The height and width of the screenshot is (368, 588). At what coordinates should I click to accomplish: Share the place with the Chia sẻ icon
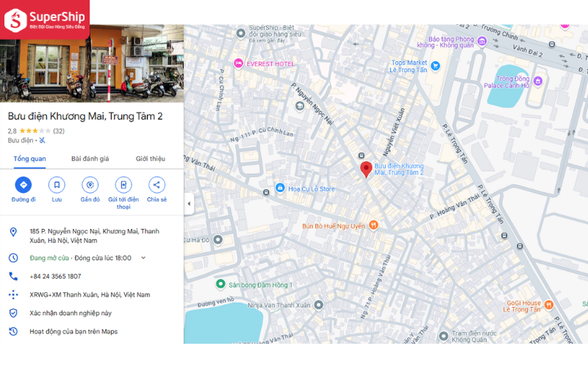tap(157, 185)
